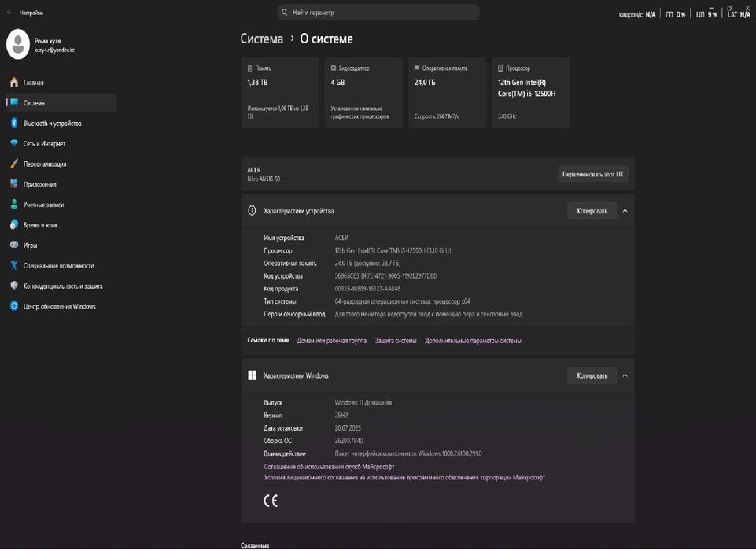This screenshot has width=756, height=551.
Task: Click the Найти параметр search field
Action: 378,13
